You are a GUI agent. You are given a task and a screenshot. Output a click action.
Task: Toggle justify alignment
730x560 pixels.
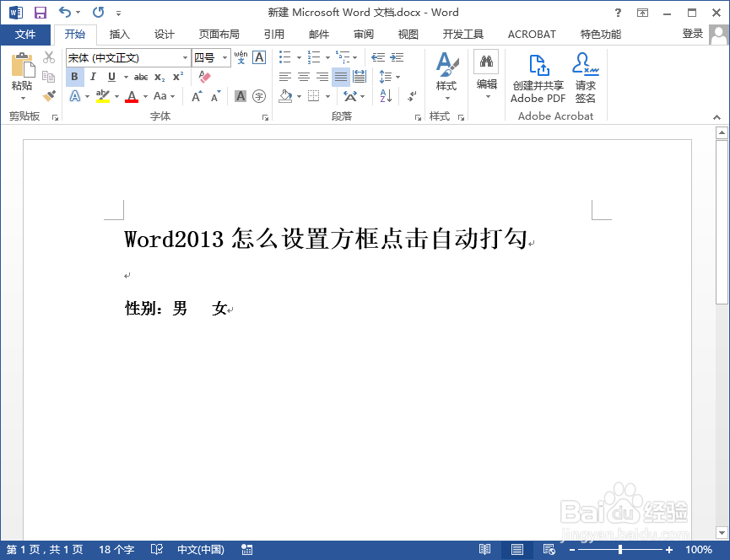(x=341, y=77)
